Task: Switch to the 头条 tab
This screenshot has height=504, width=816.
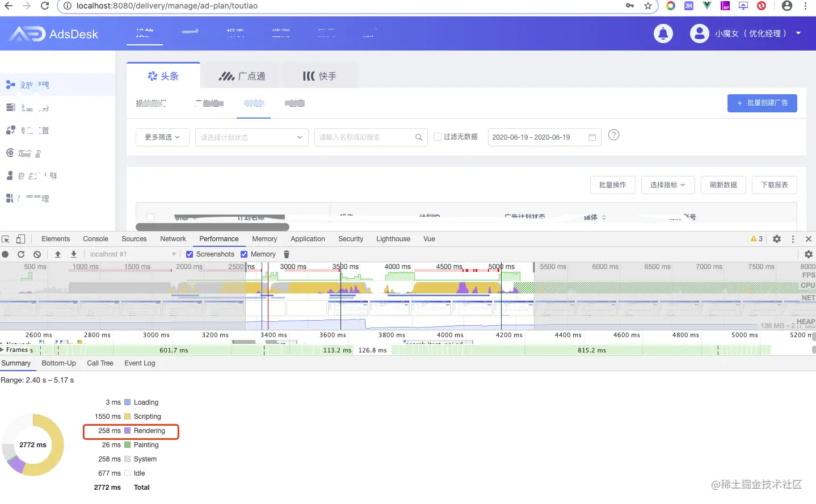Action: click(x=163, y=75)
